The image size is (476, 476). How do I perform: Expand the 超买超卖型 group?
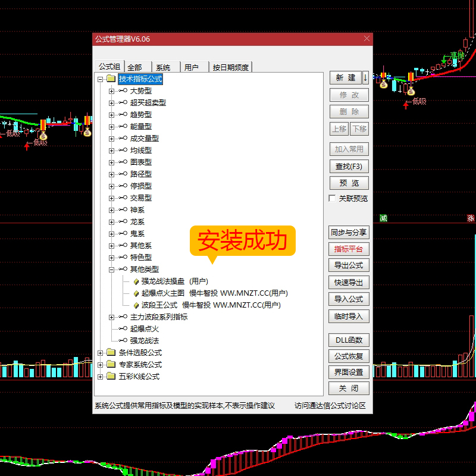[111, 103]
